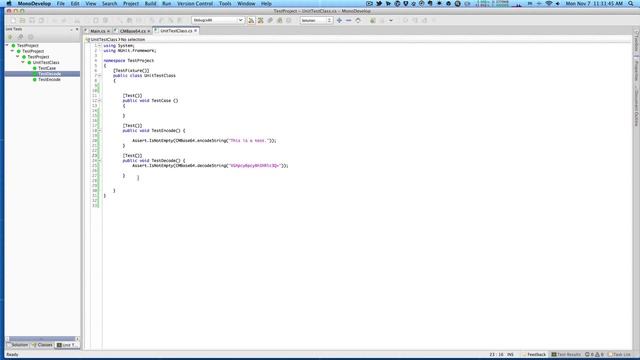Open the Run menu

[167, 4]
